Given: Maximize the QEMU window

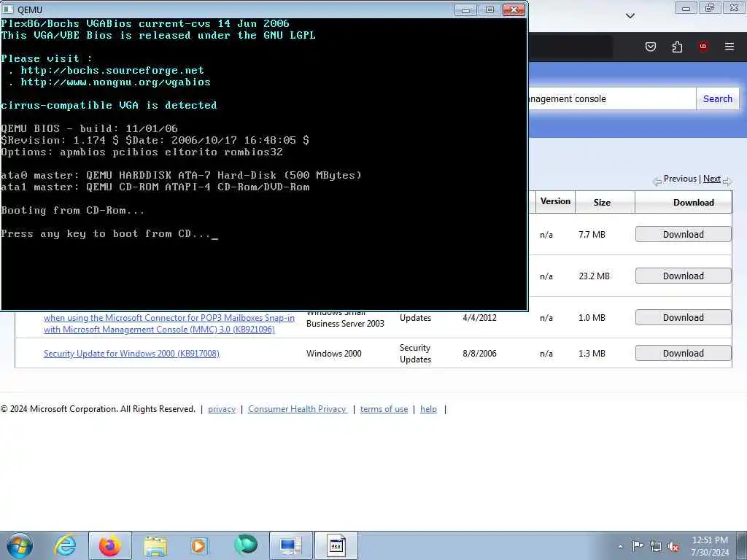Looking at the screenshot, I should click(489, 9).
